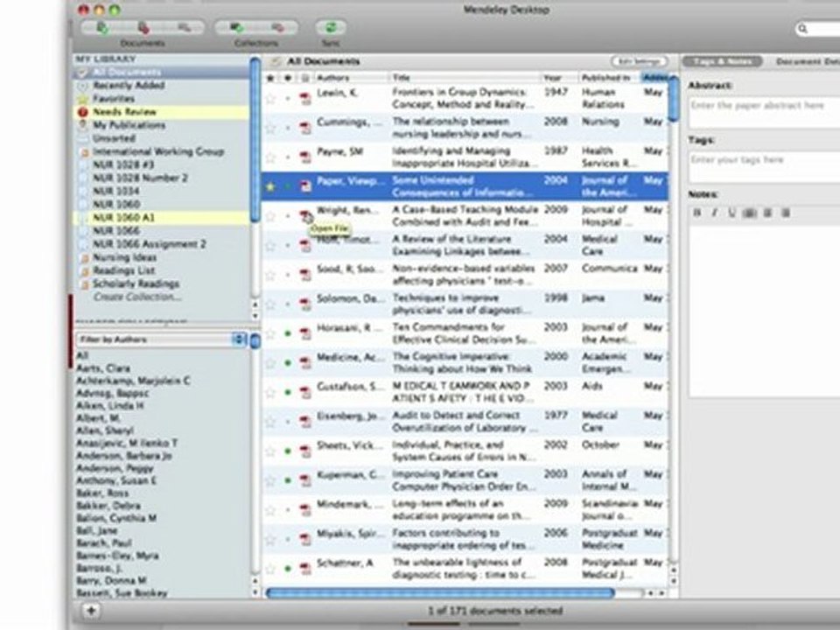Switch to the Document Details tab
The height and width of the screenshot is (630, 840).
(807, 61)
